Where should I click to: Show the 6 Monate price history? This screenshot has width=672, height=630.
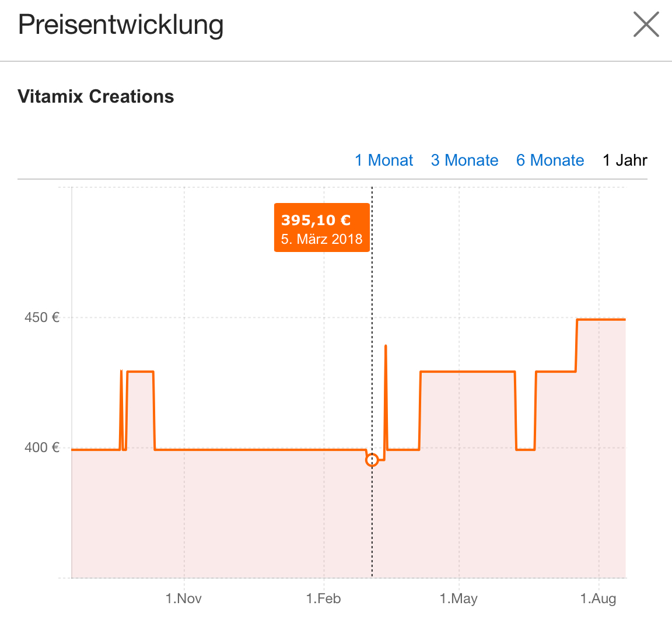[x=549, y=160]
